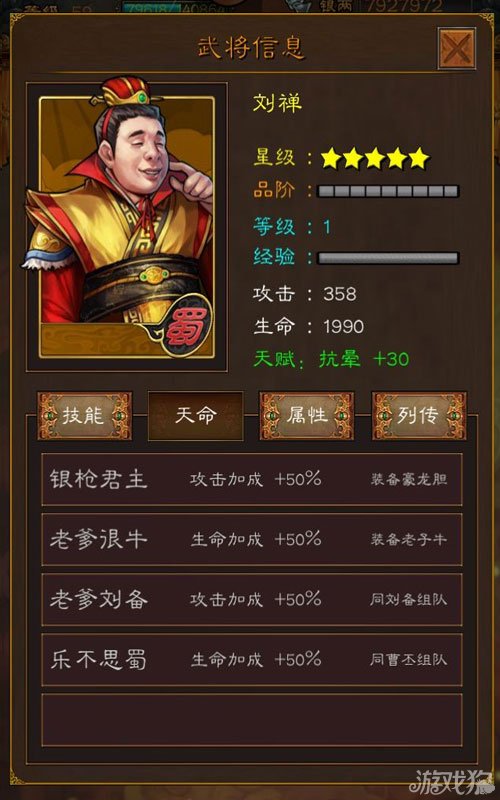View the 列传 tab
This screenshot has width=500, height=800.
[x=418, y=416]
